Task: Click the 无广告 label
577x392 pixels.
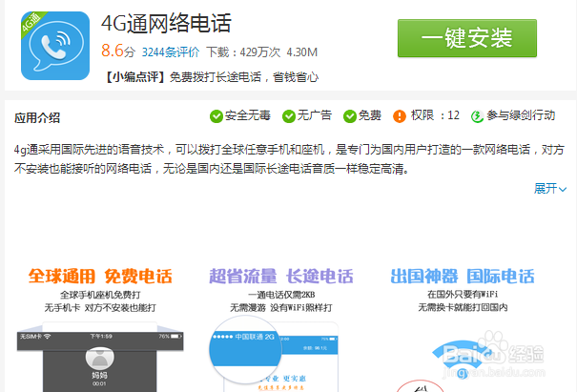Action: (x=315, y=115)
